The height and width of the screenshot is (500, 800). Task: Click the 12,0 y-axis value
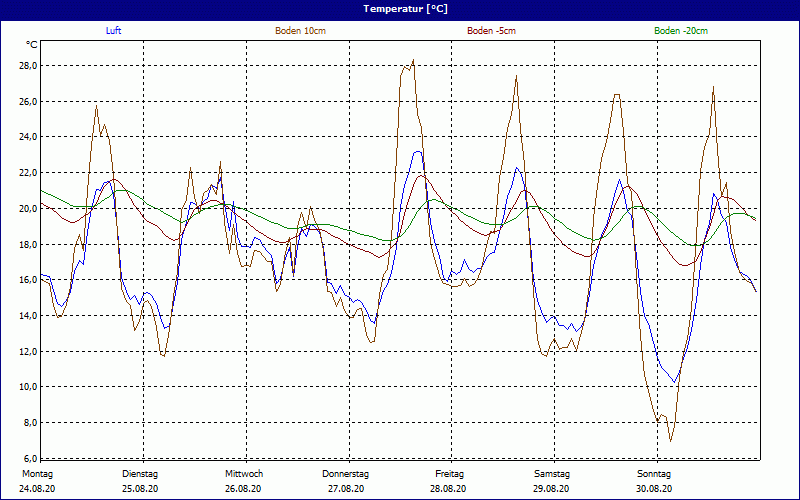point(29,352)
